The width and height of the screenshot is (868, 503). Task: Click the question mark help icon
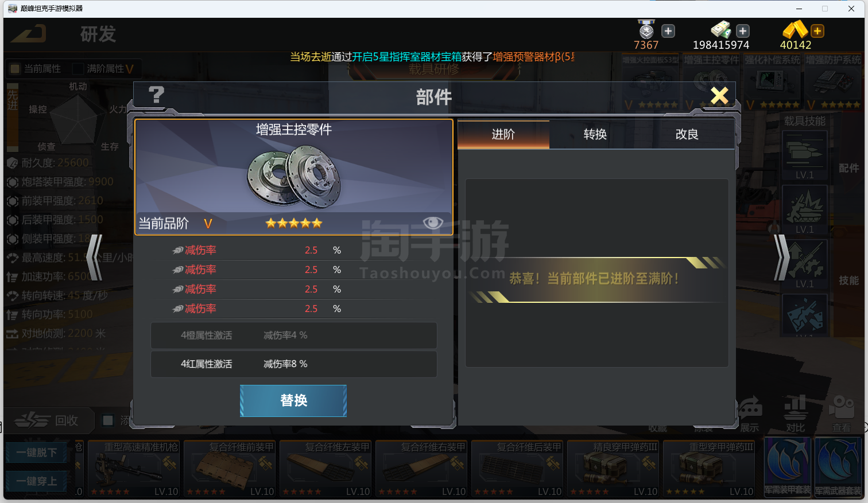pyautogui.click(x=156, y=95)
